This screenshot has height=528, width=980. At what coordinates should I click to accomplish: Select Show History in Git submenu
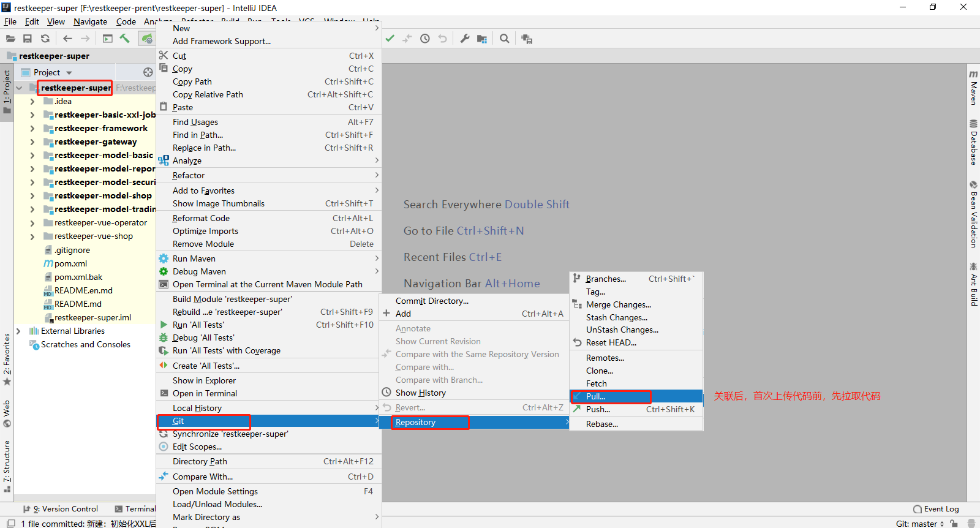tap(474, 393)
